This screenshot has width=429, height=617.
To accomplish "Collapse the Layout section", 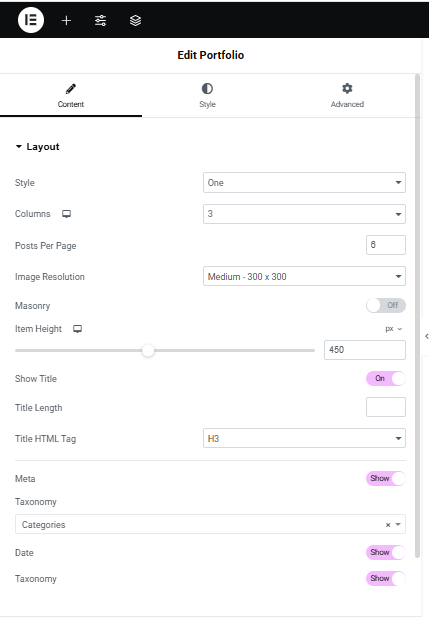I will 37,147.
